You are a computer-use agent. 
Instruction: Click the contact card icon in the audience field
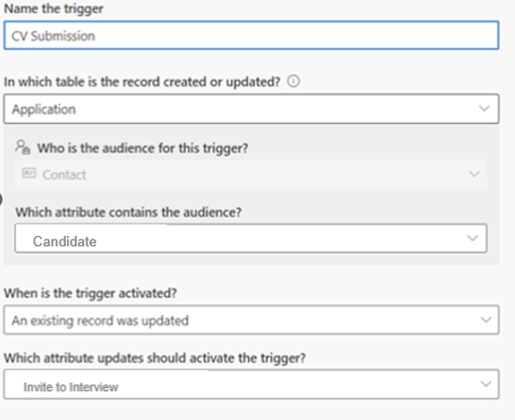pos(29,173)
